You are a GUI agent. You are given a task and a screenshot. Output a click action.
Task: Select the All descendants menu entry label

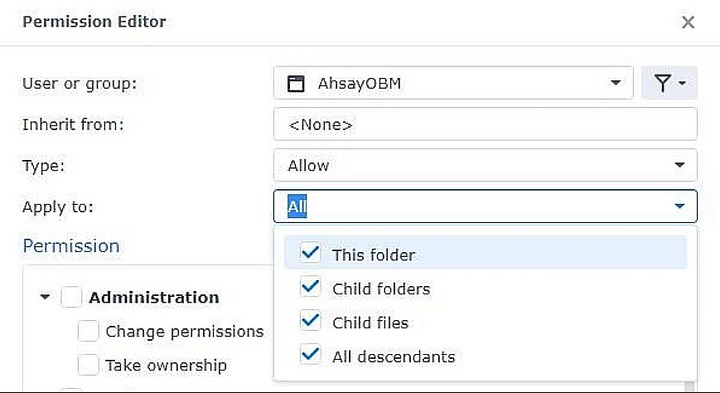pos(394,357)
